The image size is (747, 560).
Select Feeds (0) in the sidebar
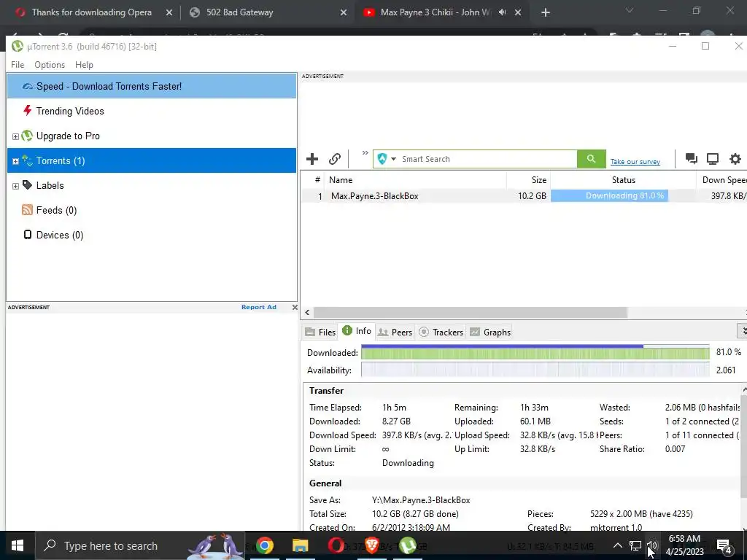(152, 210)
